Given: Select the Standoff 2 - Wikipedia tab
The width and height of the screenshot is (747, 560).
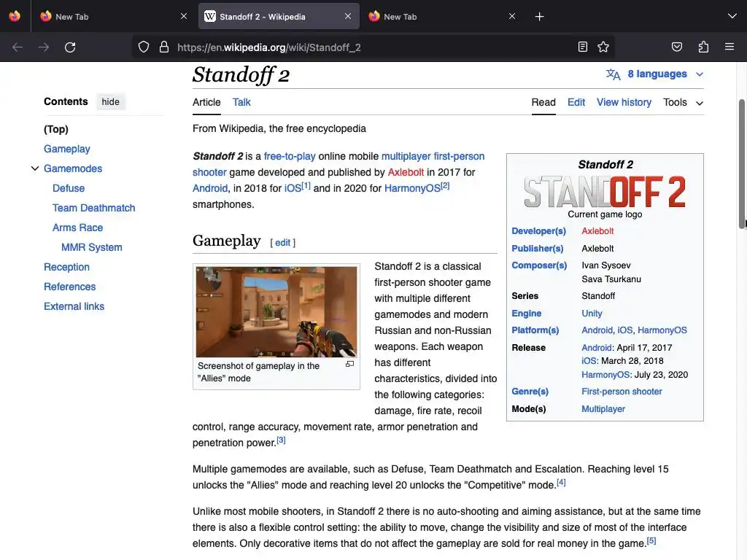Looking at the screenshot, I should click(279, 16).
